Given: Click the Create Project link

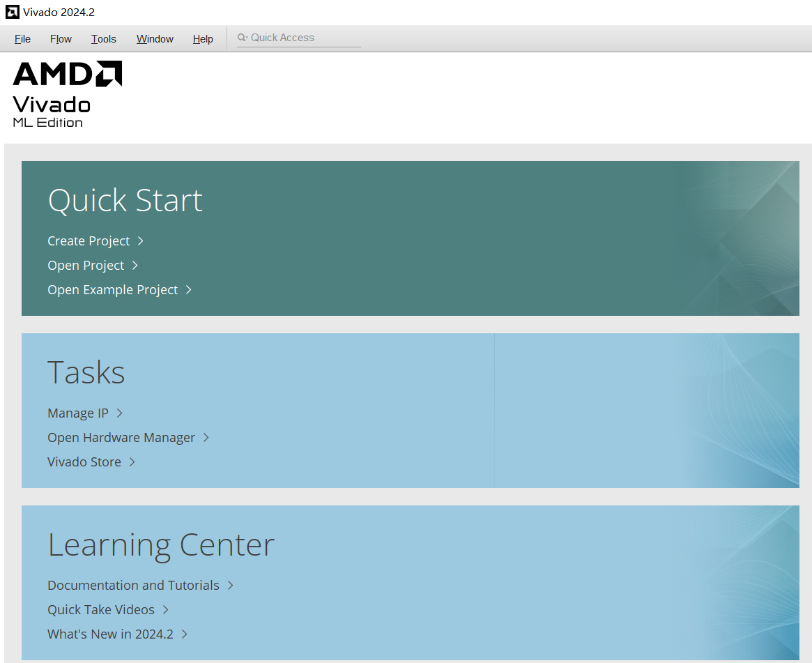Looking at the screenshot, I should [x=89, y=241].
